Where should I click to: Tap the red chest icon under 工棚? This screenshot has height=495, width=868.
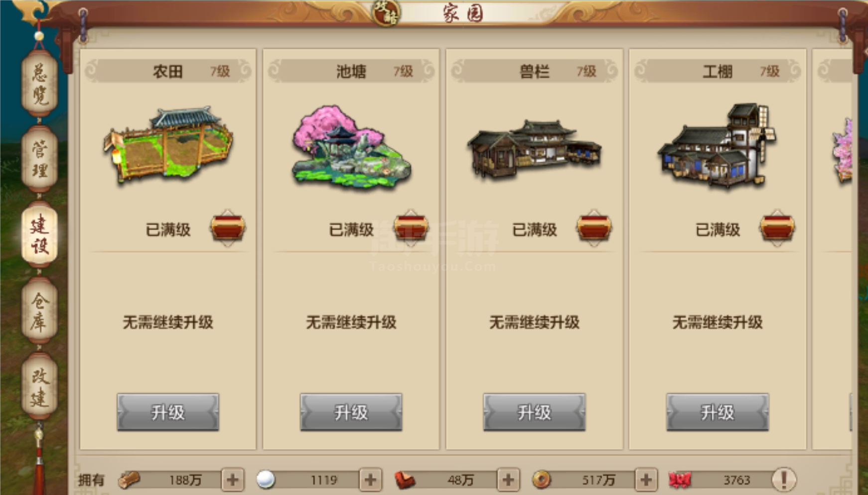[x=777, y=228]
